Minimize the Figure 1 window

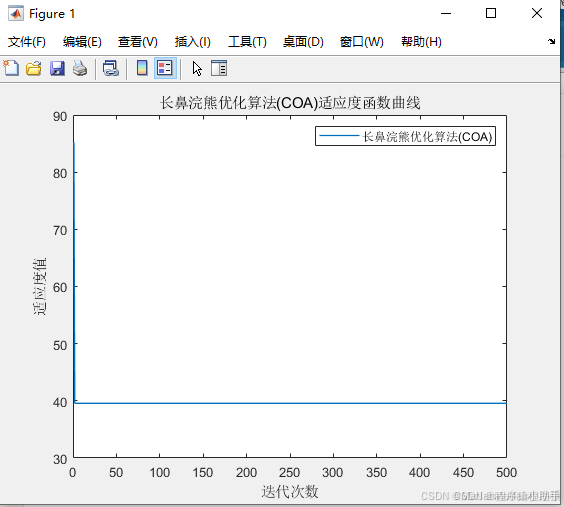446,14
